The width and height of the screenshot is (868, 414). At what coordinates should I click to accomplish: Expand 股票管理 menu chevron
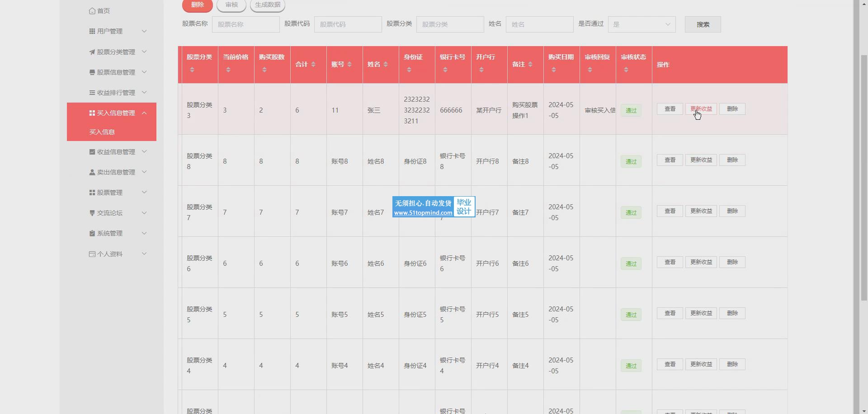pyautogui.click(x=144, y=192)
